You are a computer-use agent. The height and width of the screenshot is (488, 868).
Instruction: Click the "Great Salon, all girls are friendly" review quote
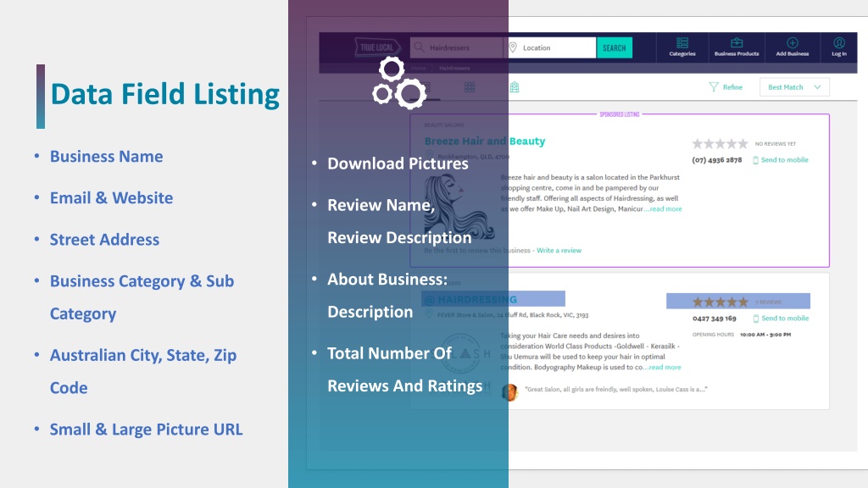click(x=616, y=389)
